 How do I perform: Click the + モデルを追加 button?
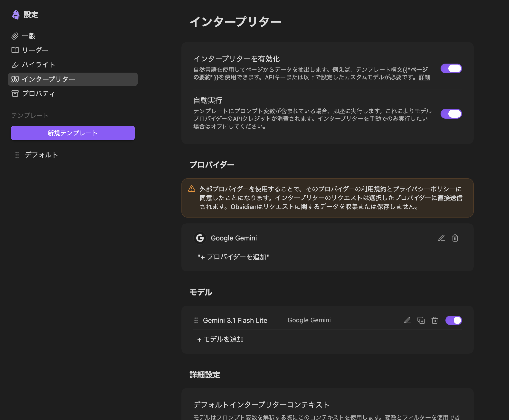pyautogui.click(x=220, y=339)
